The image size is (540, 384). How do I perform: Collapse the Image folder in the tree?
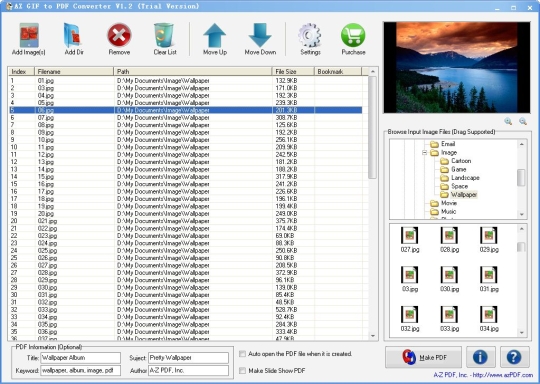point(425,153)
